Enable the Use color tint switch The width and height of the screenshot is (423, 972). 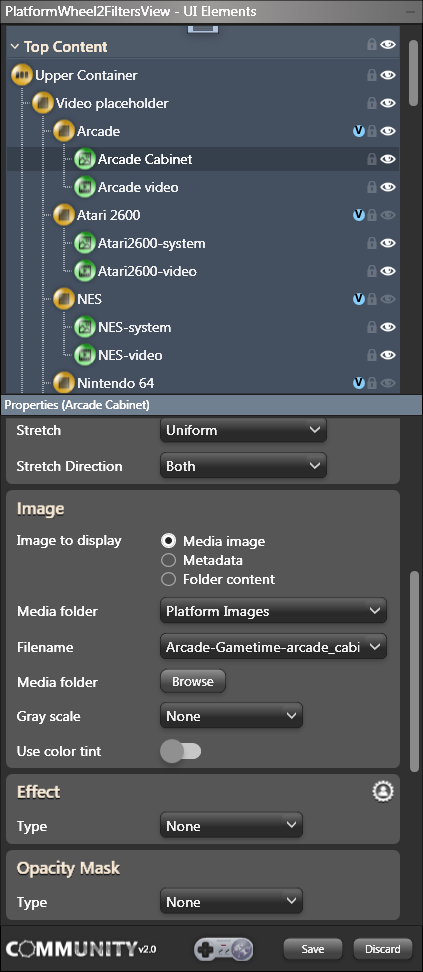click(x=180, y=751)
